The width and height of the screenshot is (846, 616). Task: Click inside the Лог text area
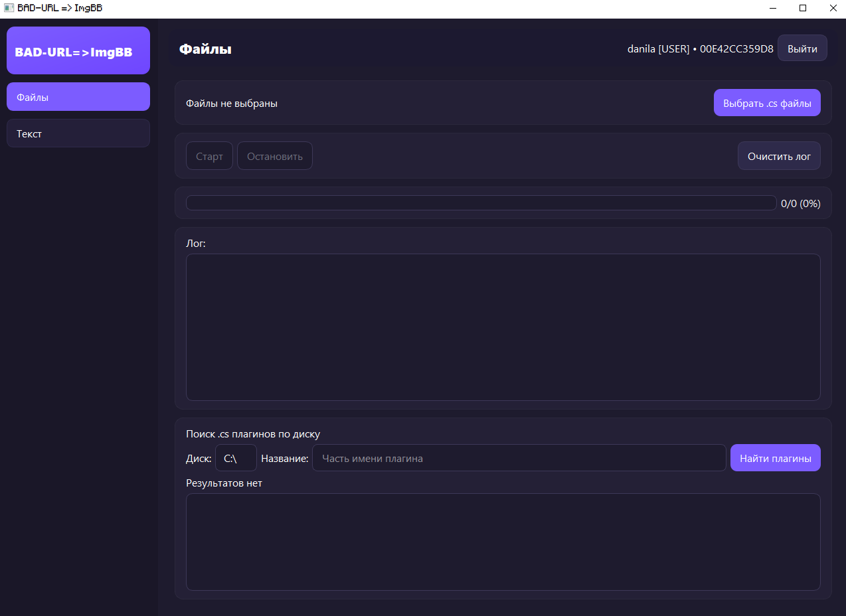503,327
